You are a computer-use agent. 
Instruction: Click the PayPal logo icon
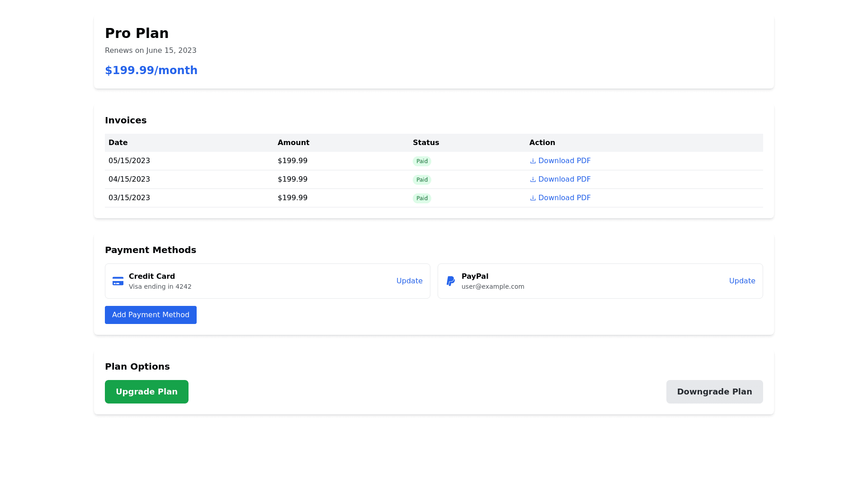(x=451, y=281)
